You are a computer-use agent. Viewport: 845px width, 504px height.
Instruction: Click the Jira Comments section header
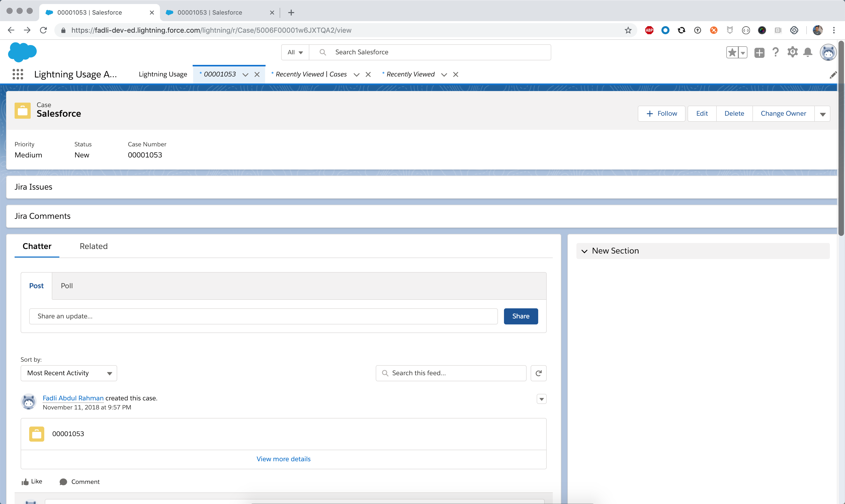coord(43,216)
